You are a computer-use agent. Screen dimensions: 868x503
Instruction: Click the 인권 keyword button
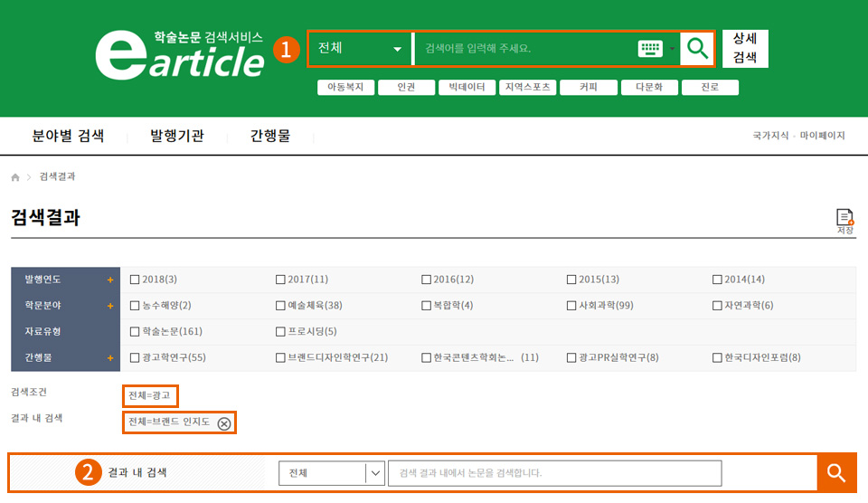[406, 88]
